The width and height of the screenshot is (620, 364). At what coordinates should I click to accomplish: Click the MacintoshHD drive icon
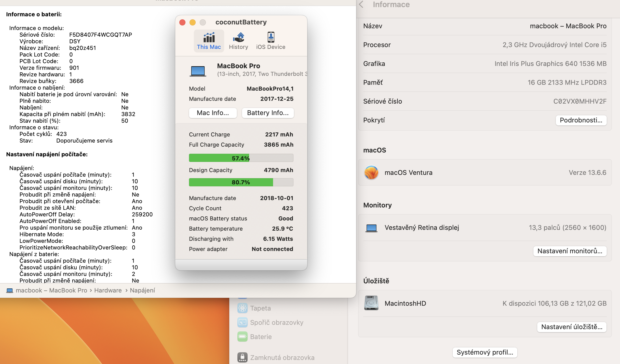point(371,303)
